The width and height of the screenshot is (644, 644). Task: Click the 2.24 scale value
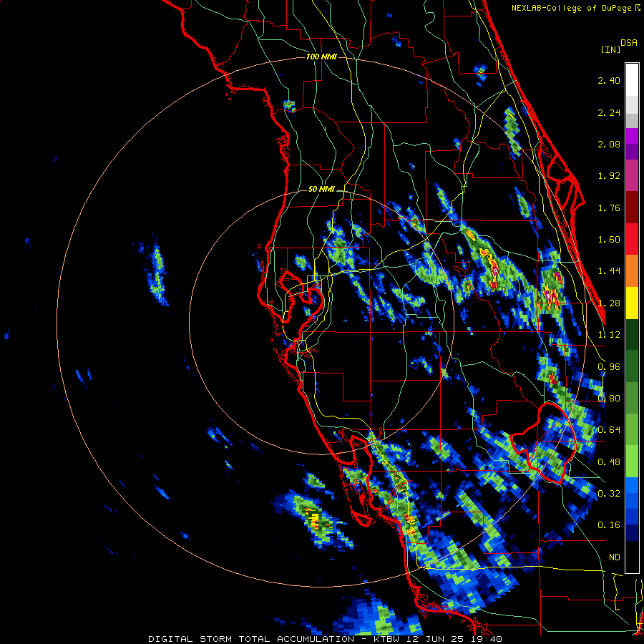tap(609, 112)
